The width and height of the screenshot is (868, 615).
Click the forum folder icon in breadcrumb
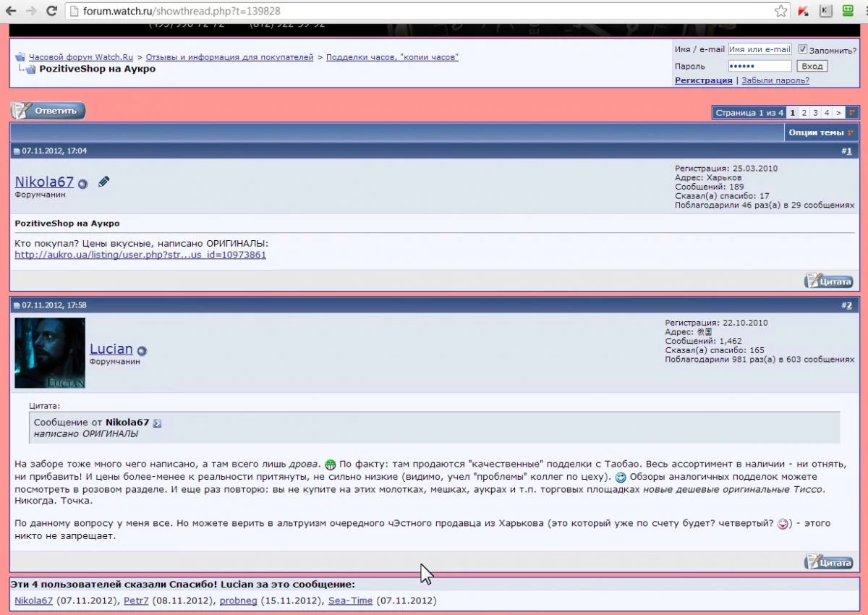[21, 57]
